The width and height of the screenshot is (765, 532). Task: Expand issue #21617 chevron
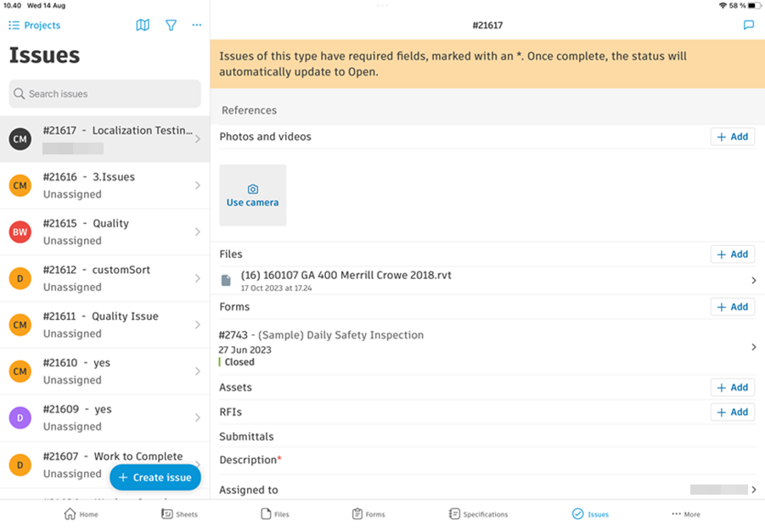pos(198,139)
